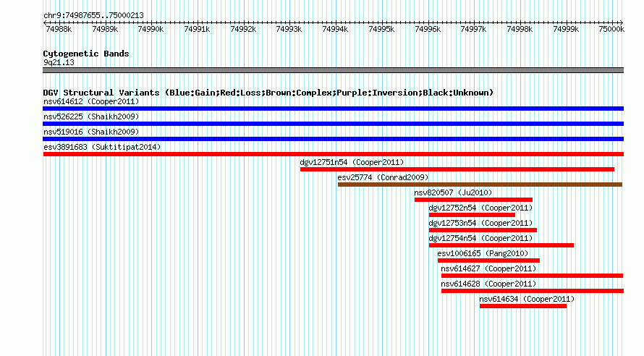Click the red dgv12753n54 loss bar
Image resolution: width=644 pixels, height=356 pixels.
pyautogui.click(x=483, y=230)
